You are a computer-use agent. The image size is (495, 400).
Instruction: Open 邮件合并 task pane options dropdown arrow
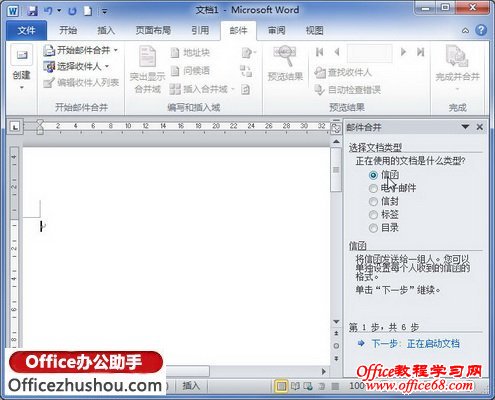pyautogui.click(x=465, y=127)
